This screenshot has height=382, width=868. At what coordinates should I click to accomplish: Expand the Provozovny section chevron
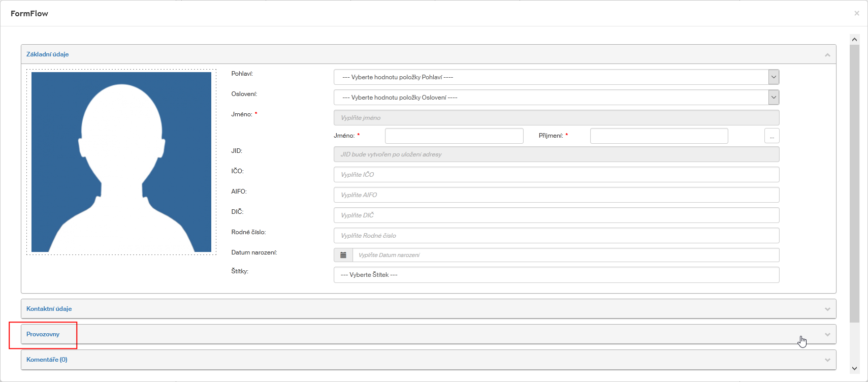point(827,334)
